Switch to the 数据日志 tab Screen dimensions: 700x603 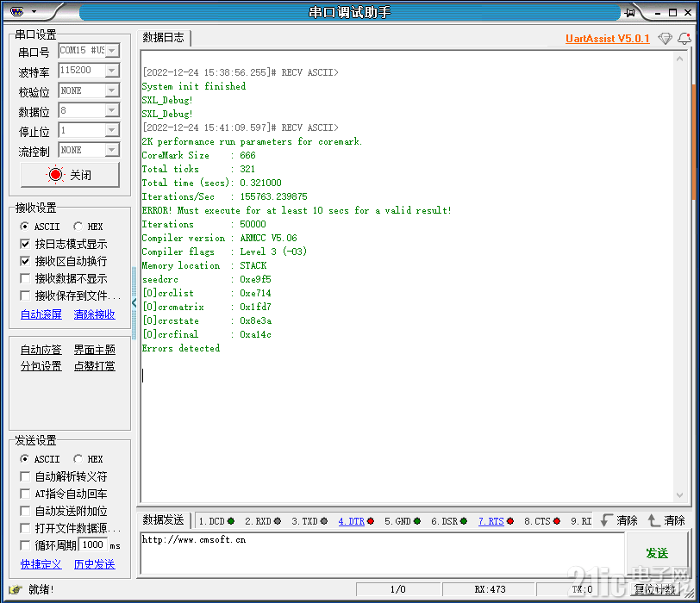(x=164, y=37)
